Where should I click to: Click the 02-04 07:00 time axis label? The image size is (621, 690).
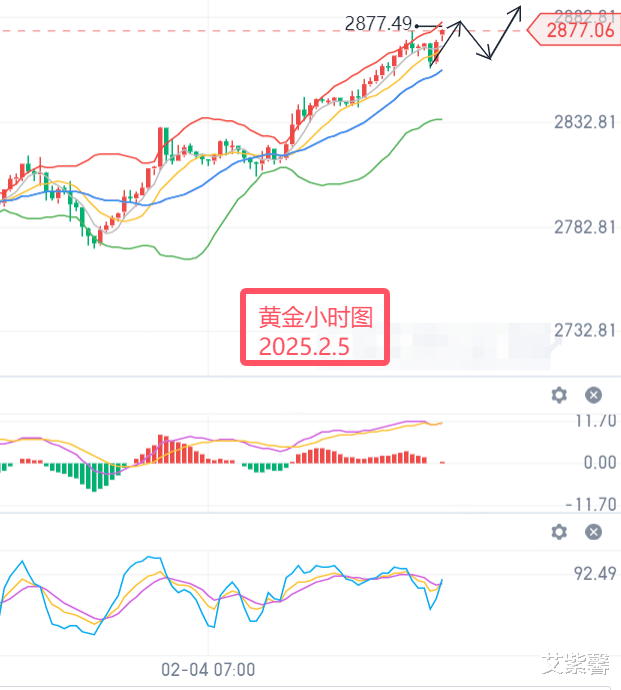pyautogui.click(x=208, y=669)
